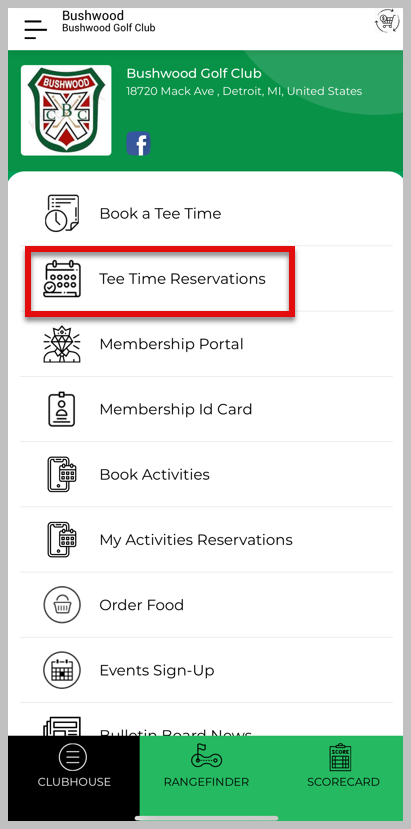
Task: Click the Bushwood Golf Club logo
Action: tap(66, 110)
